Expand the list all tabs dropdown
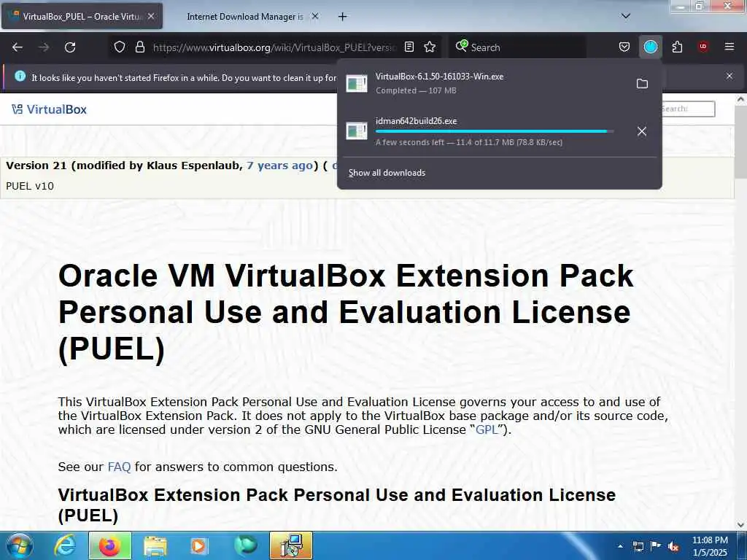The image size is (747, 560). coord(625,16)
